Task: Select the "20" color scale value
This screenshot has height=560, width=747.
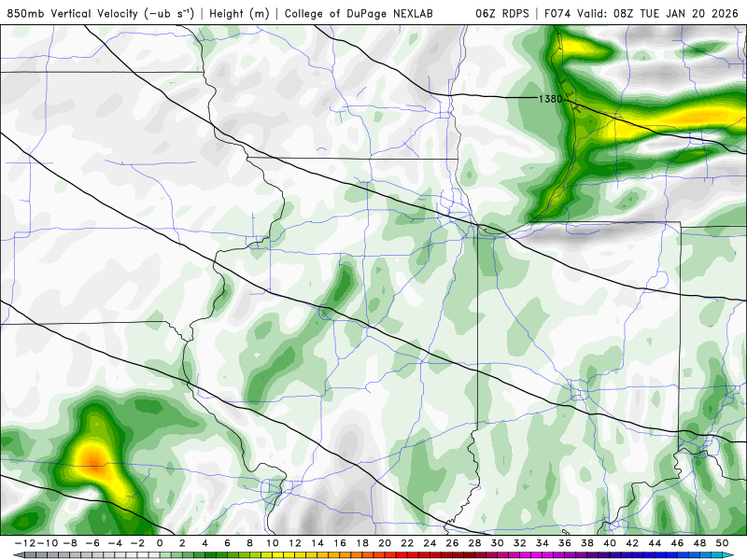Action: pos(385,543)
